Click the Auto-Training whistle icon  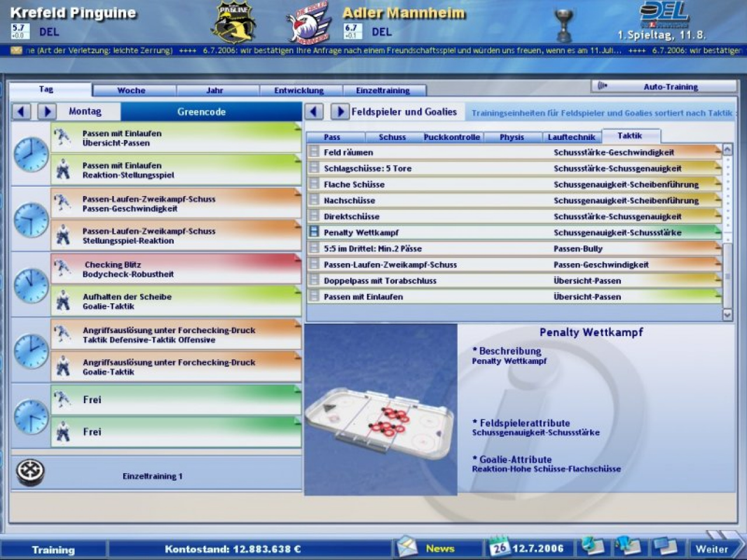tap(603, 86)
